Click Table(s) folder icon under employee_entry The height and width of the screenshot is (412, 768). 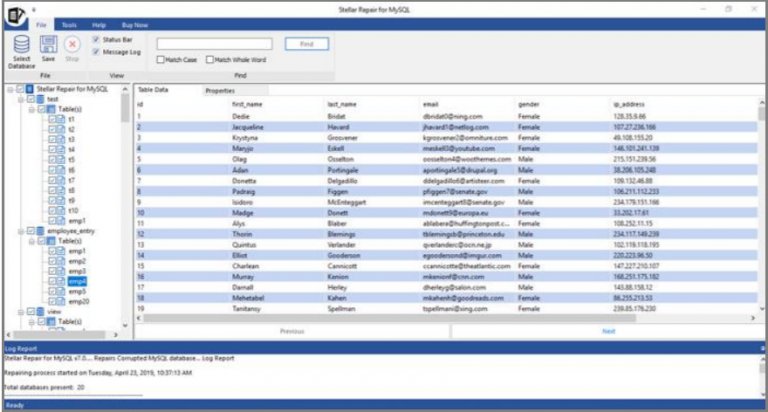[51, 241]
